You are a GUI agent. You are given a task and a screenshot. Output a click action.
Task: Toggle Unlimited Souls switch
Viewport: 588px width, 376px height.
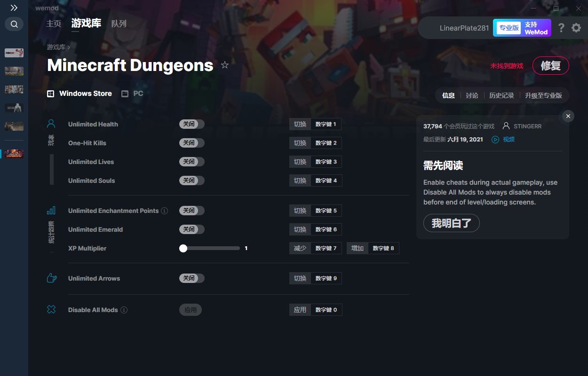192,180
